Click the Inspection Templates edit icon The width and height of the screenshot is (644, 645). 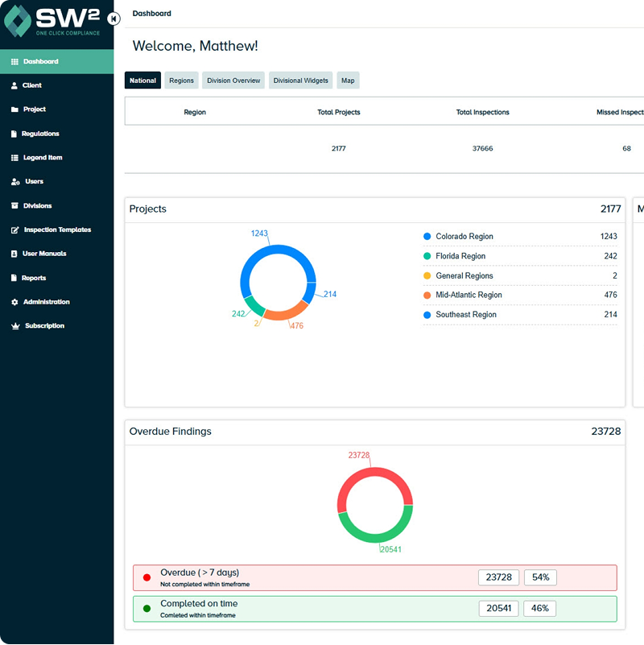pos(14,230)
